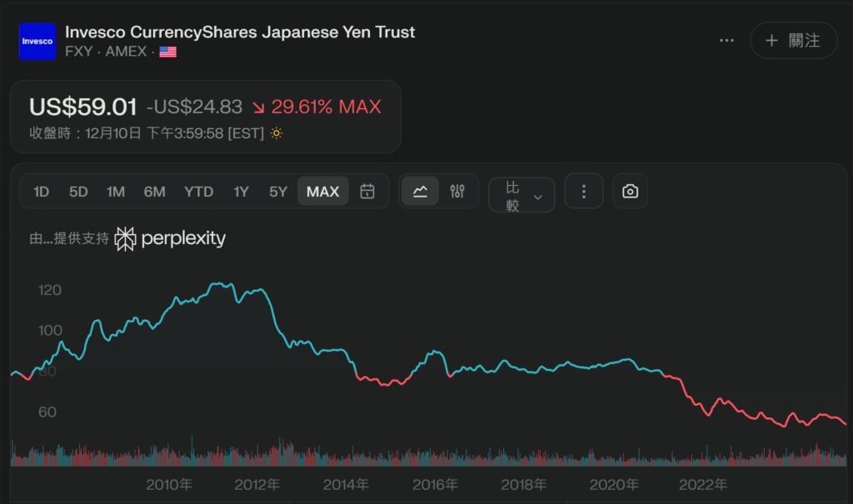This screenshot has width=853, height=504.
Task: Select the 1D time range
Action: pos(41,192)
